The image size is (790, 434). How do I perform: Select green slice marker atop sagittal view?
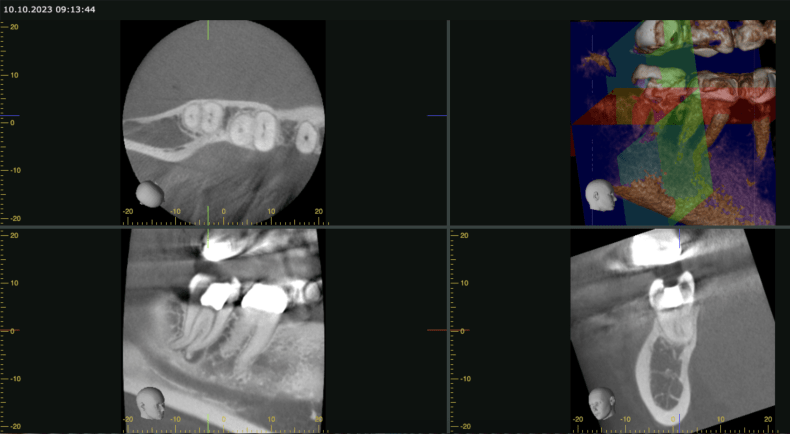(x=208, y=238)
